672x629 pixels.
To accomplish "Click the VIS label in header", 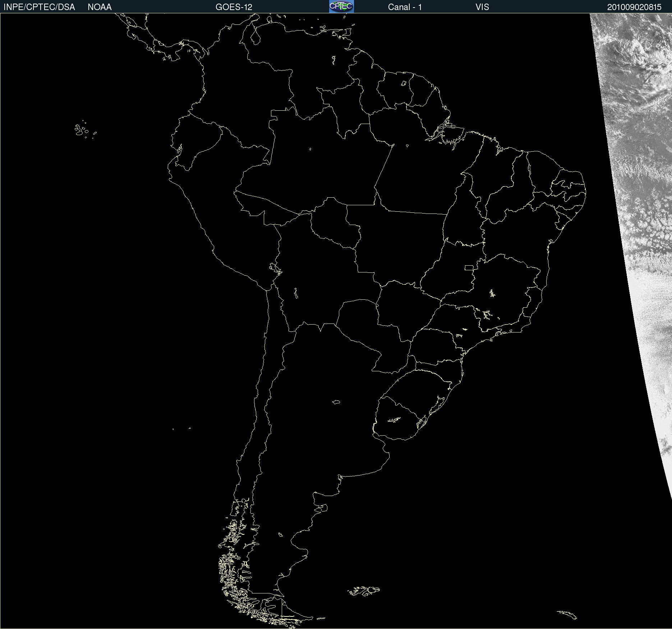I will [482, 7].
